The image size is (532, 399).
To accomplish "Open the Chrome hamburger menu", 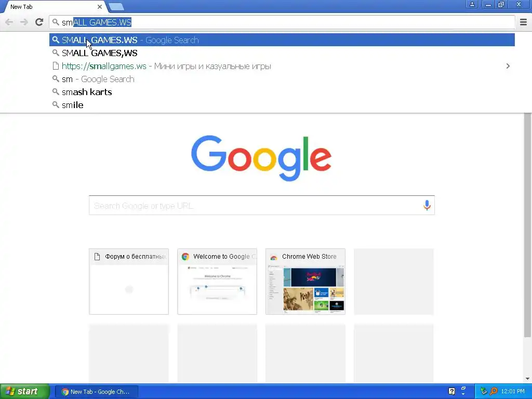I will (523, 22).
